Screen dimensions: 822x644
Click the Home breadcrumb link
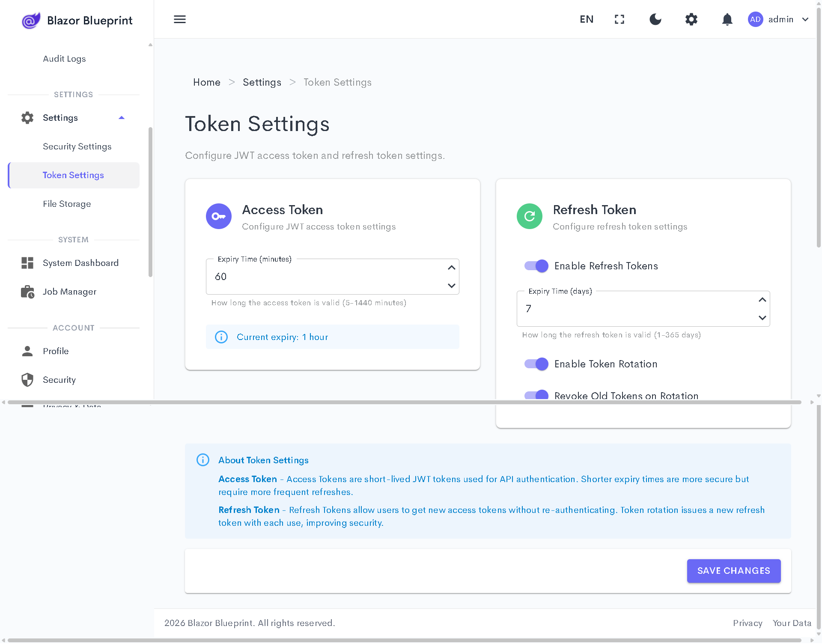(207, 82)
